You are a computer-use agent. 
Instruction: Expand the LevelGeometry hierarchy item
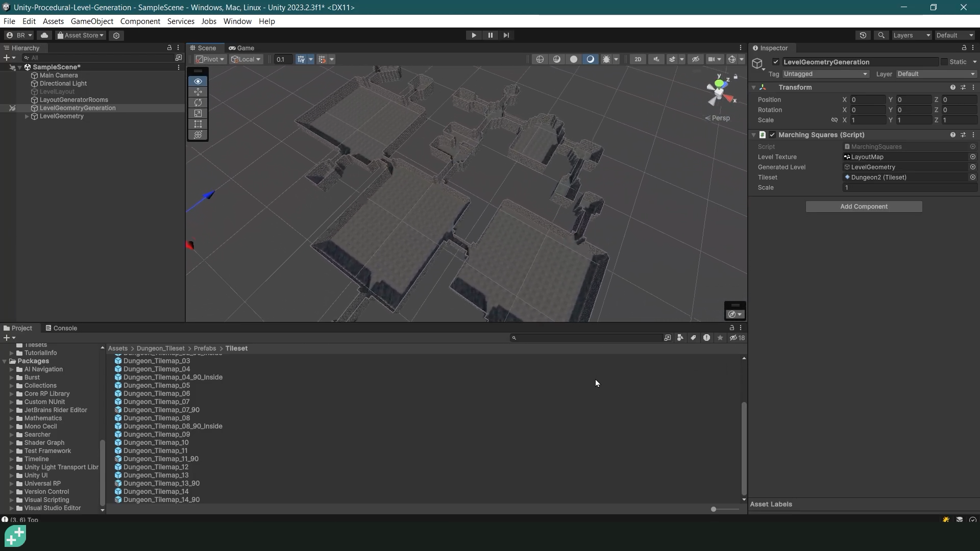27,116
